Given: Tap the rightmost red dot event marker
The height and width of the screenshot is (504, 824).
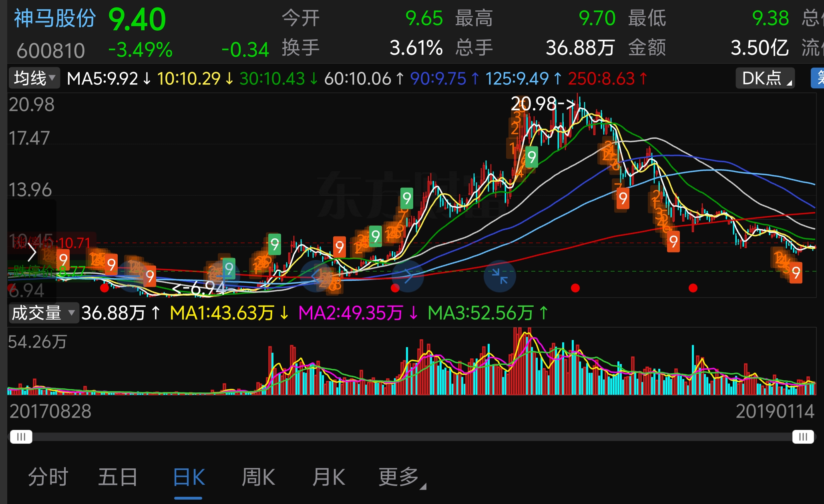Looking at the screenshot, I should click(693, 288).
